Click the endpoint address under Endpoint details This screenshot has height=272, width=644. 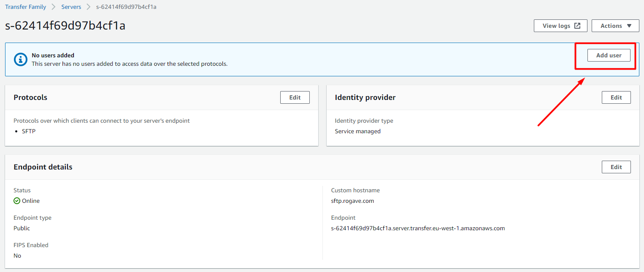coord(418,228)
